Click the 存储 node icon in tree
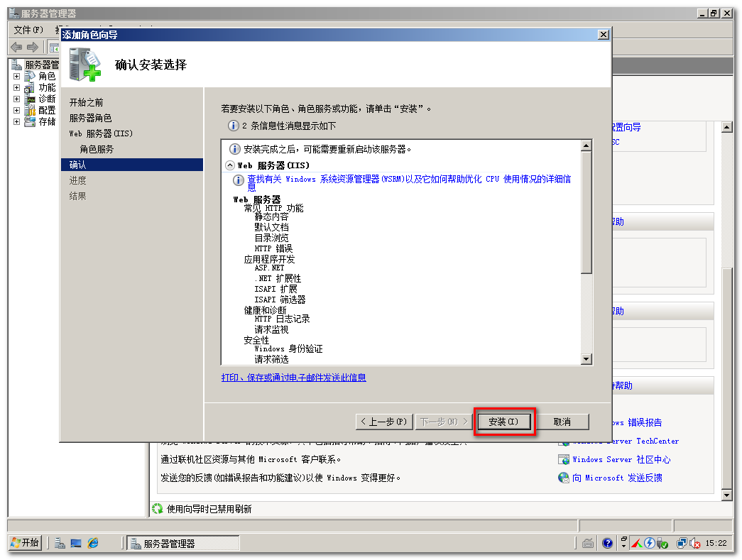This screenshot has height=560, width=742. pos(30,121)
